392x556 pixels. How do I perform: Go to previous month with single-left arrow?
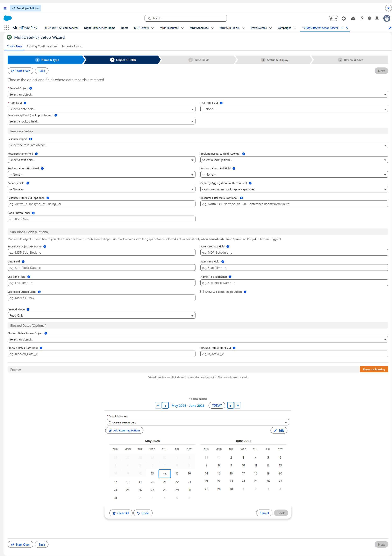coord(165,405)
